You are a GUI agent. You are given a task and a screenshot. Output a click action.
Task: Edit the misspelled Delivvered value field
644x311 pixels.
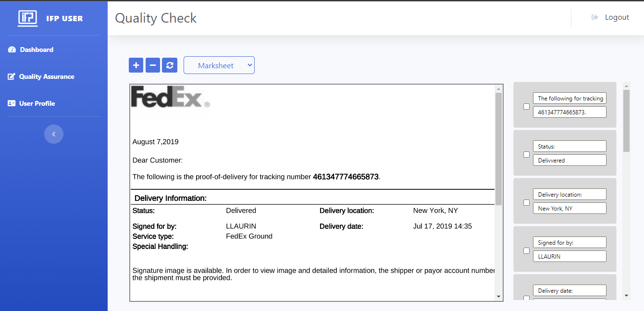coord(570,160)
